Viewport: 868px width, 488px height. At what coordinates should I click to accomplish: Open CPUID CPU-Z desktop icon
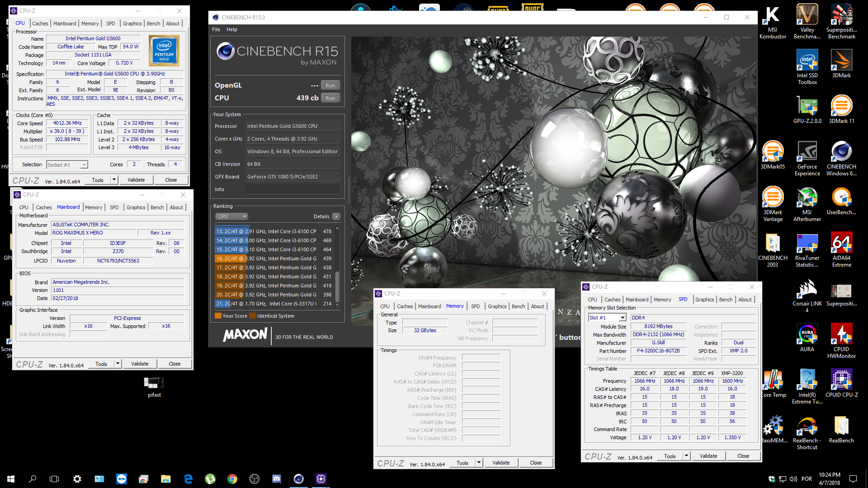[x=841, y=383]
